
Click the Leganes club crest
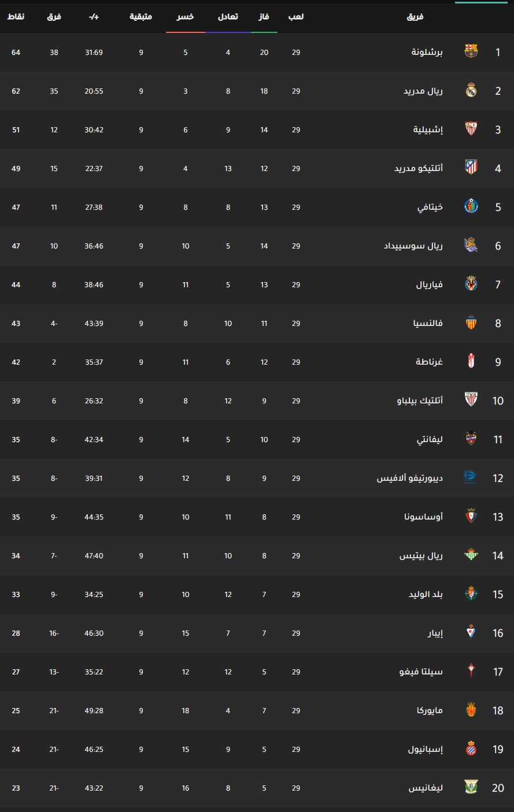click(x=471, y=788)
